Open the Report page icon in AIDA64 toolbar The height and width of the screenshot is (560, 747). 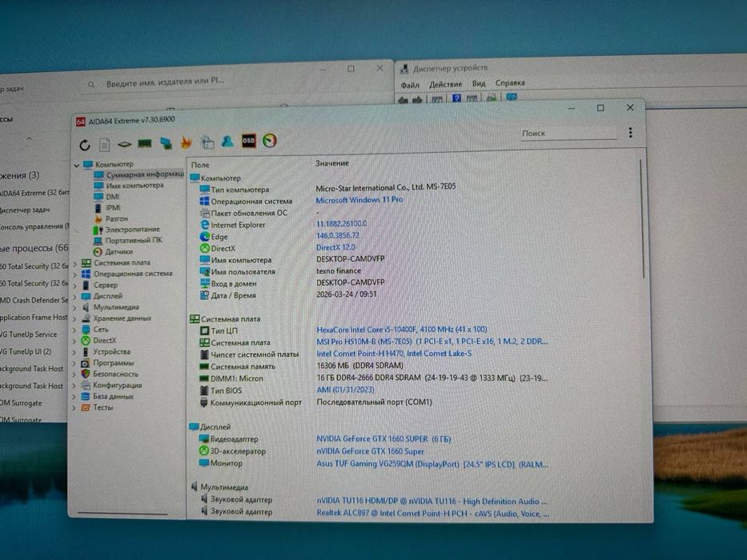(x=105, y=144)
